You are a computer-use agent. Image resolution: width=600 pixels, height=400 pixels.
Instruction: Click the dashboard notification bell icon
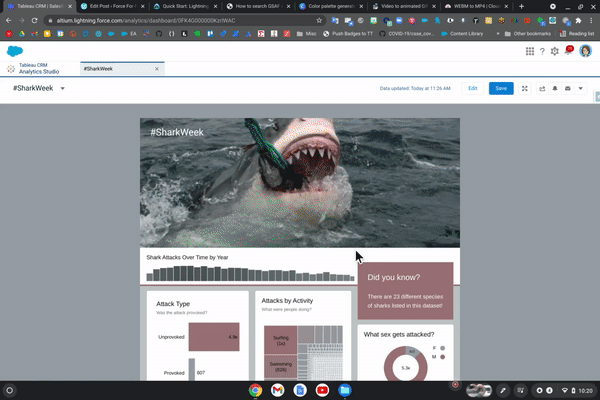click(555, 88)
